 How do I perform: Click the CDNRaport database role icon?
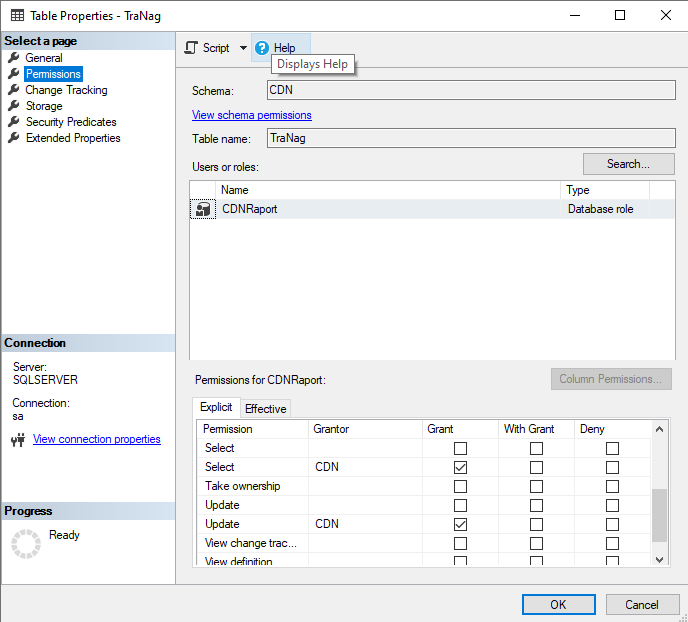(x=204, y=209)
